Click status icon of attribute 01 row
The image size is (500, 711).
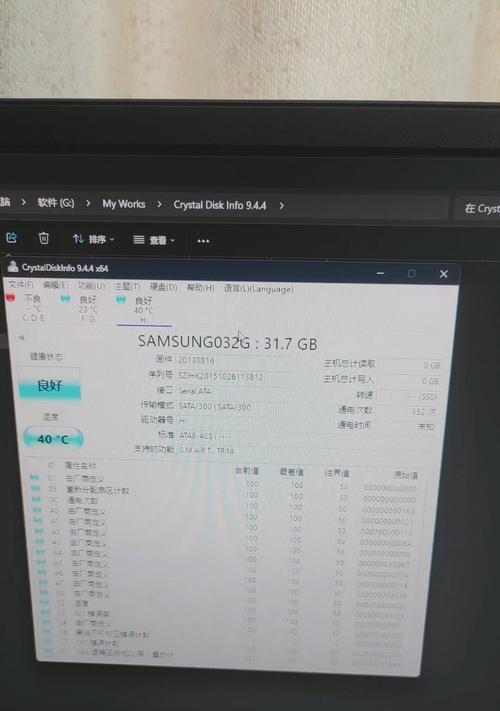[34, 477]
